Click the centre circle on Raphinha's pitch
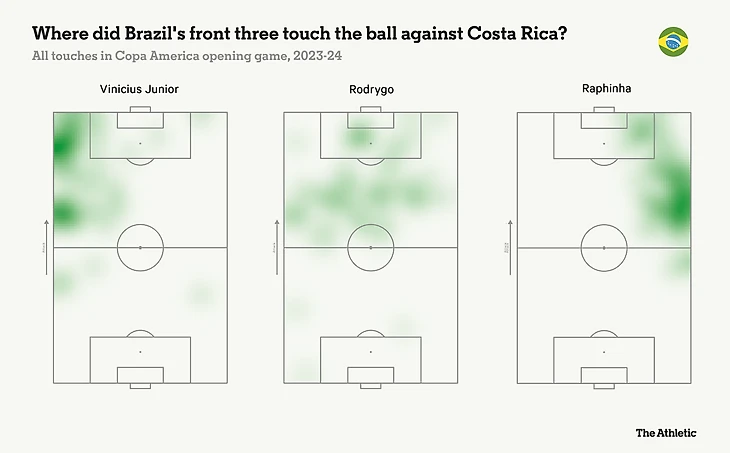This screenshot has width=730, height=453. (x=604, y=248)
